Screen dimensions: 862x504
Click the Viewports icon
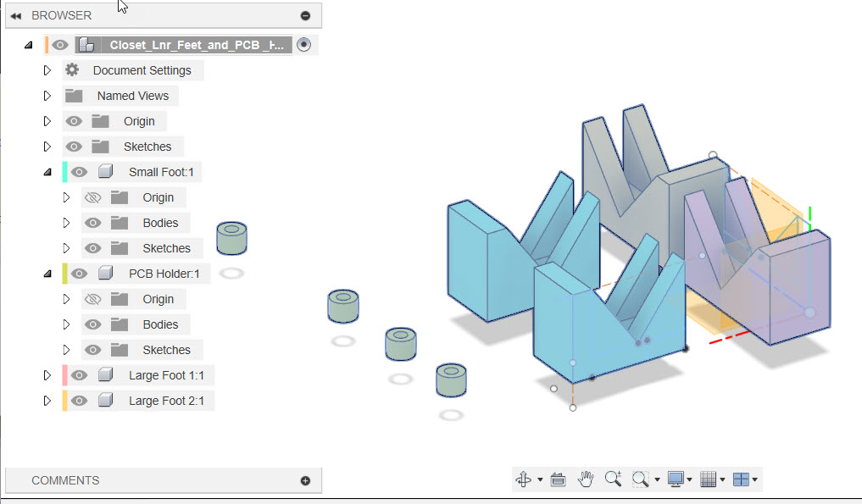tap(740, 479)
